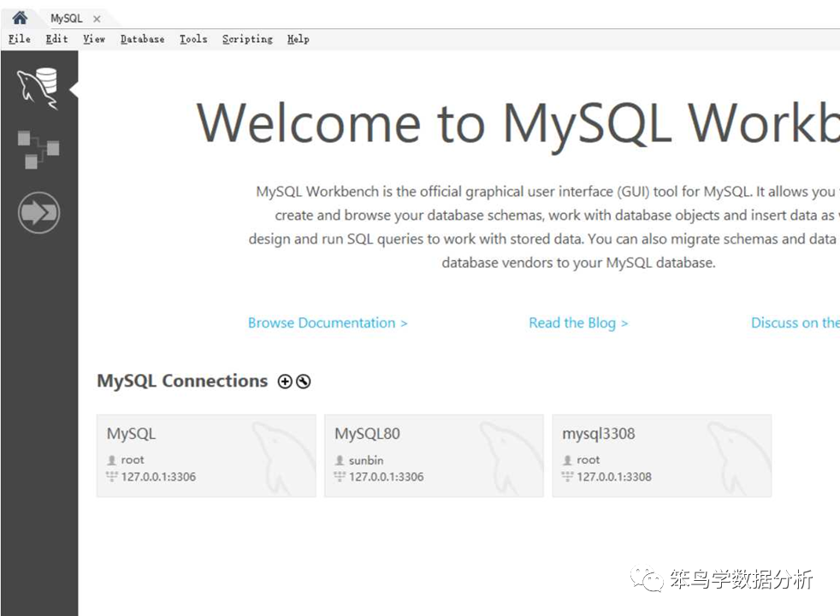
Task: Open the Help menu
Action: pyautogui.click(x=299, y=39)
